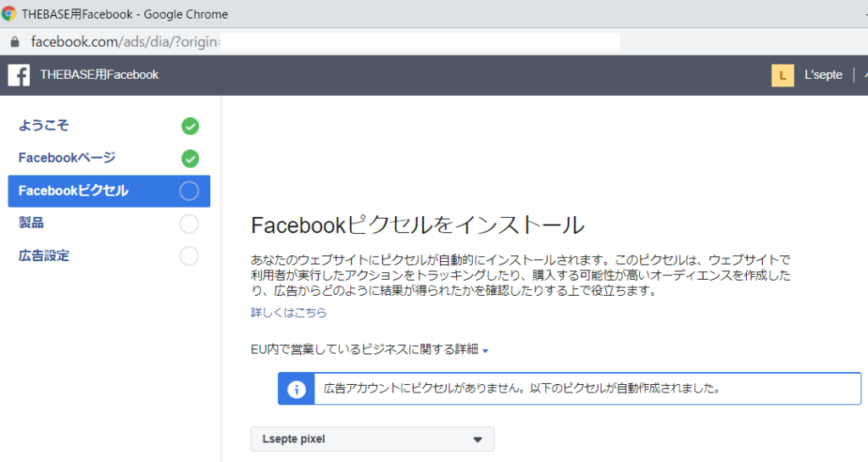
Task: Click THEBASE用Facebook header title
Action: pyautogui.click(x=100, y=75)
